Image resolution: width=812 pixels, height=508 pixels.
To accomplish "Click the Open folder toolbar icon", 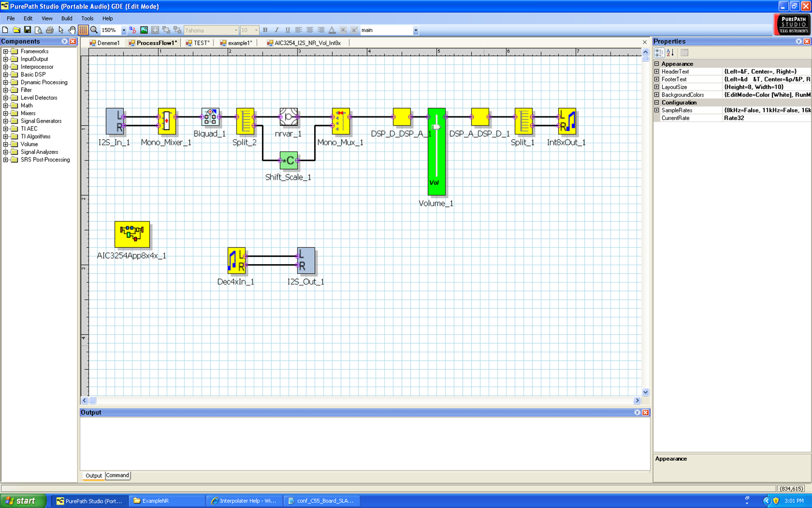I will point(16,30).
